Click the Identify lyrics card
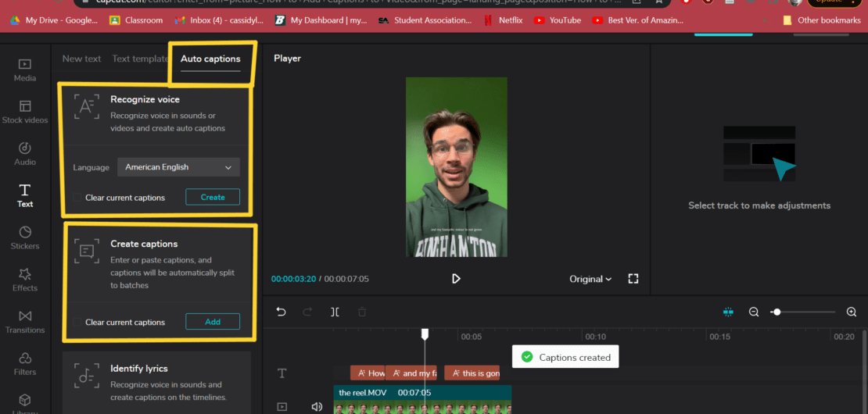Screen dimensions: 868x414 pos(156,383)
